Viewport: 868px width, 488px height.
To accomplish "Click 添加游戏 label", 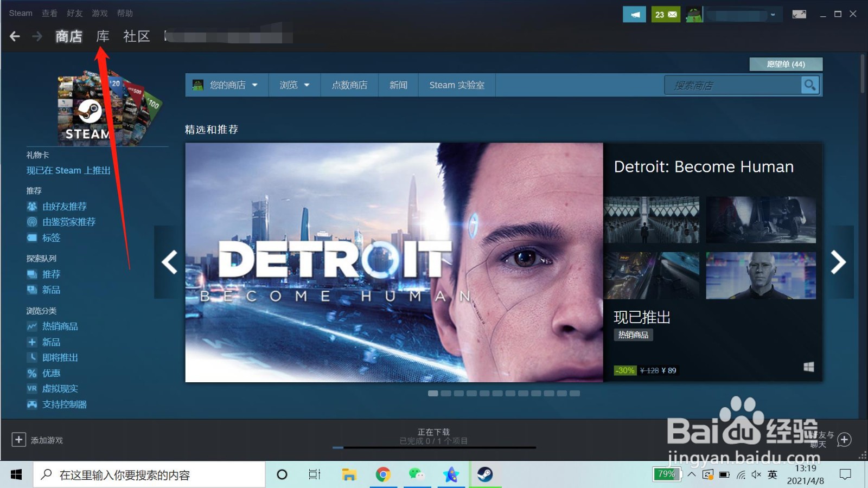I will (x=47, y=440).
